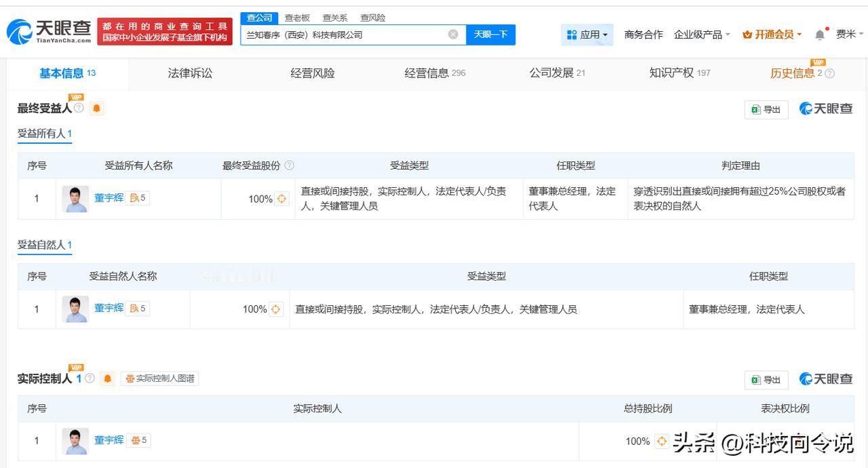This screenshot has width=868, height=468.
Task: Open the 商务合作 link
Action: pyautogui.click(x=644, y=35)
